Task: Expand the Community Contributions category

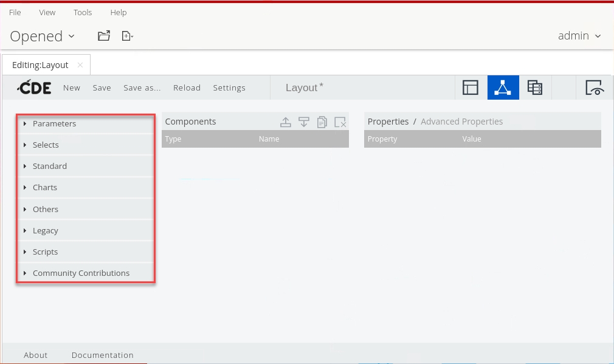Action: point(81,273)
